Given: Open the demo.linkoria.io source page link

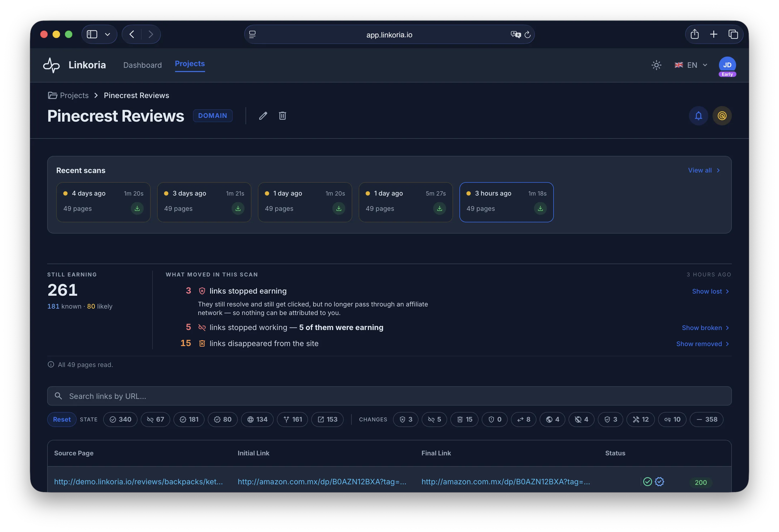Looking at the screenshot, I should [138, 482].
